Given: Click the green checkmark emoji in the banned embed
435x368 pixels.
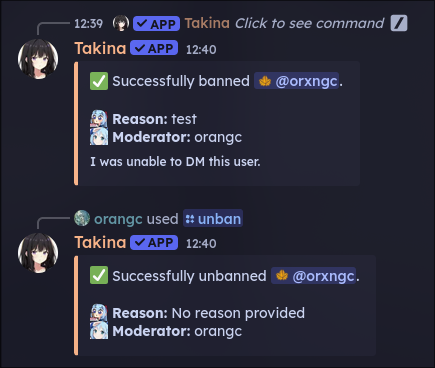Looking at the screenshot, I should click(x=99, y=81).
